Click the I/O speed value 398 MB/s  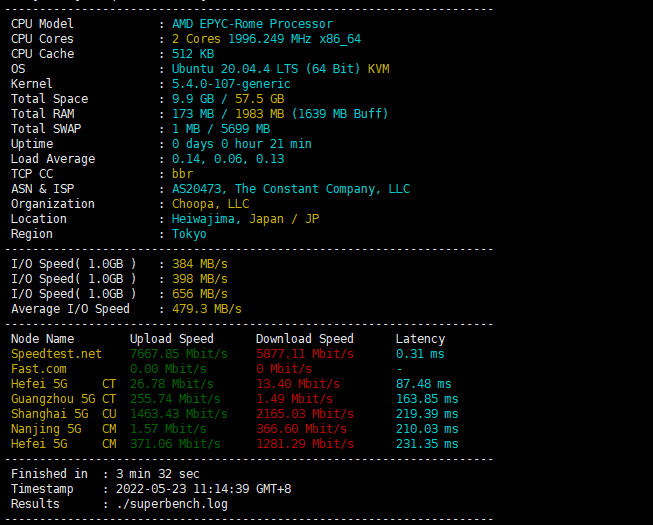pos(200,279)
